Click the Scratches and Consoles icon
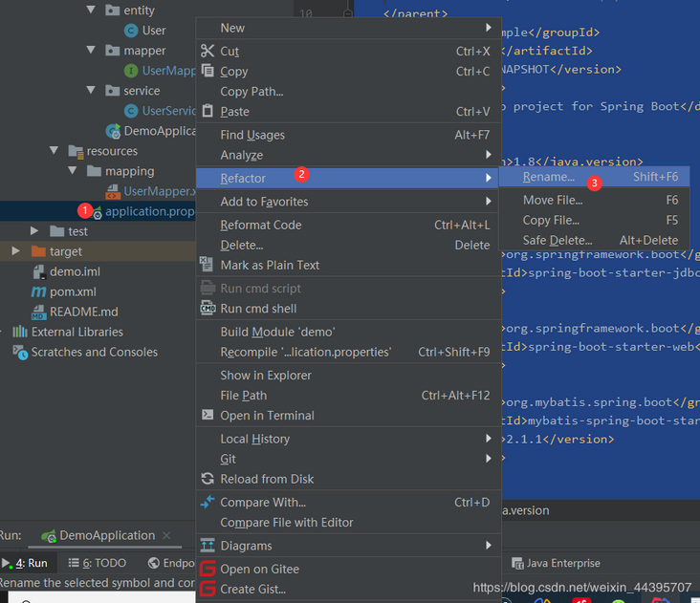This screenshot has width=700, height=603. (x=20, y=352)
